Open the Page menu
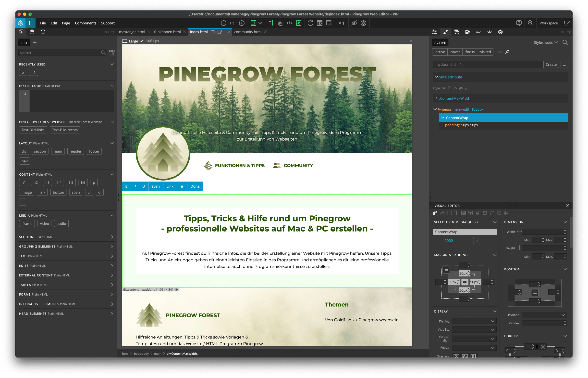 tap(66, 23)
